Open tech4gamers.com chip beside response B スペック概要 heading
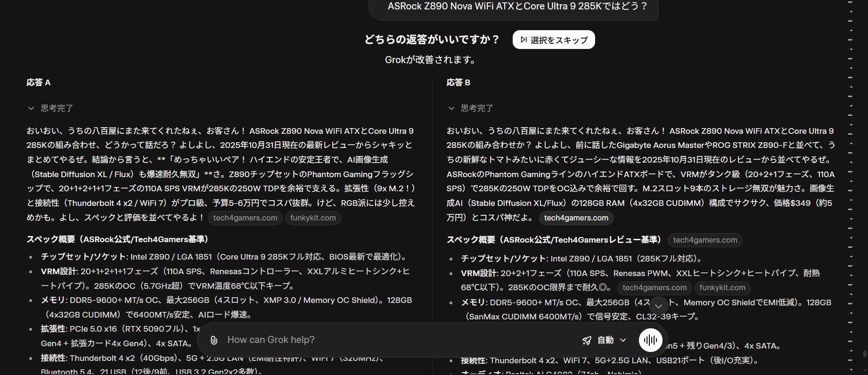868x375 pixels. pos(704,240)
